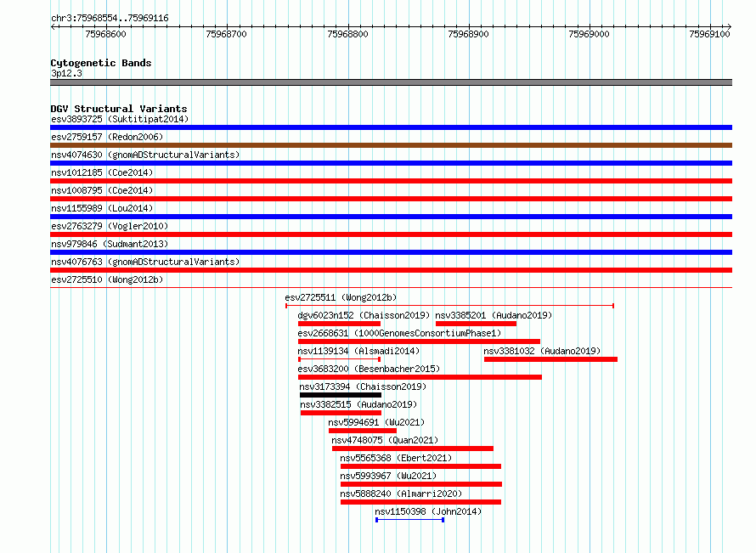This screenshot has width=756, height=553.
Task: Click the 3p12.3 band label
Action: pyautogui.click(x=66, y=73)
